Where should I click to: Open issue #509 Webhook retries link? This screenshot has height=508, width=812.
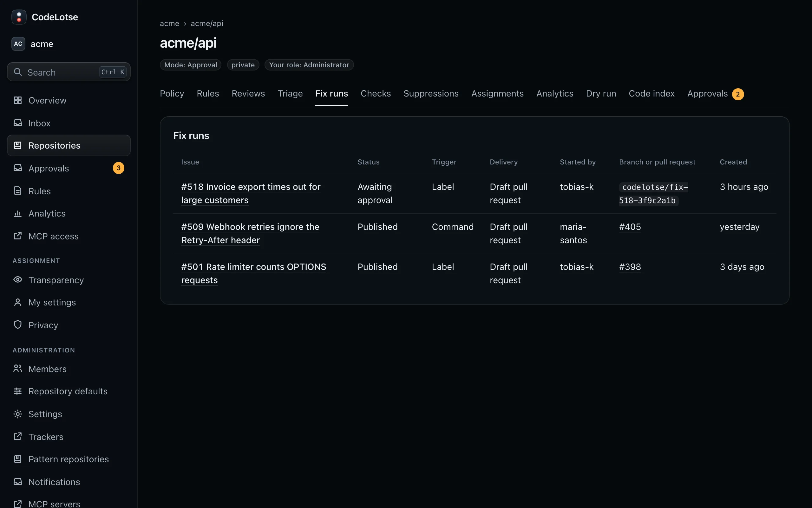(x=250, y=233)
